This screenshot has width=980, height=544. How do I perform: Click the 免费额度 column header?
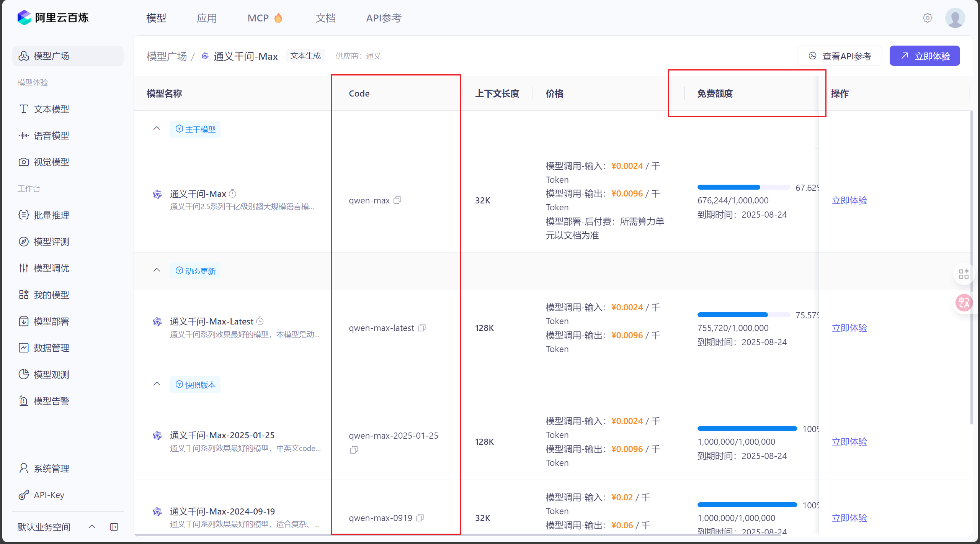pyautogui.click(x=715, y=93)
